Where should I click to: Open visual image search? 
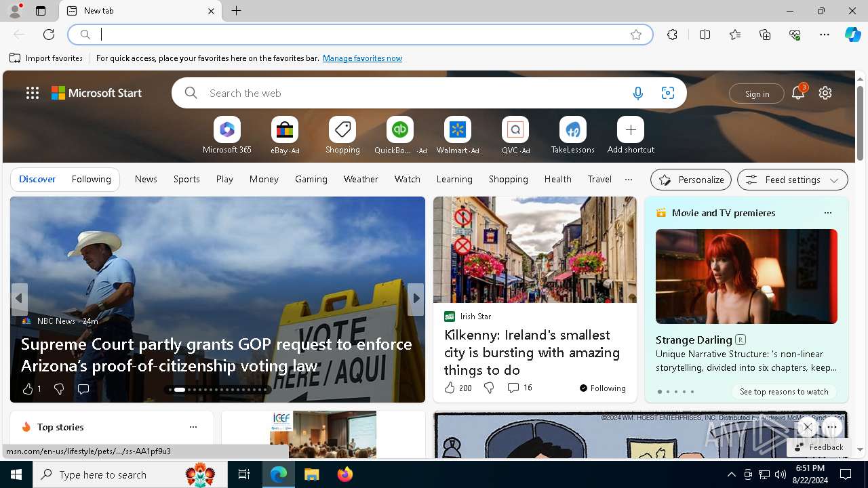[668, 93]
